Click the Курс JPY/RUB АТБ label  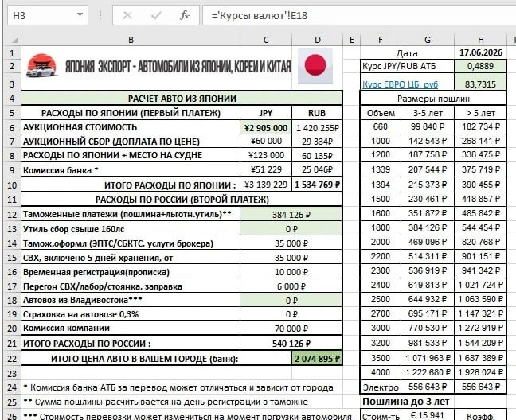pos(399,66)
